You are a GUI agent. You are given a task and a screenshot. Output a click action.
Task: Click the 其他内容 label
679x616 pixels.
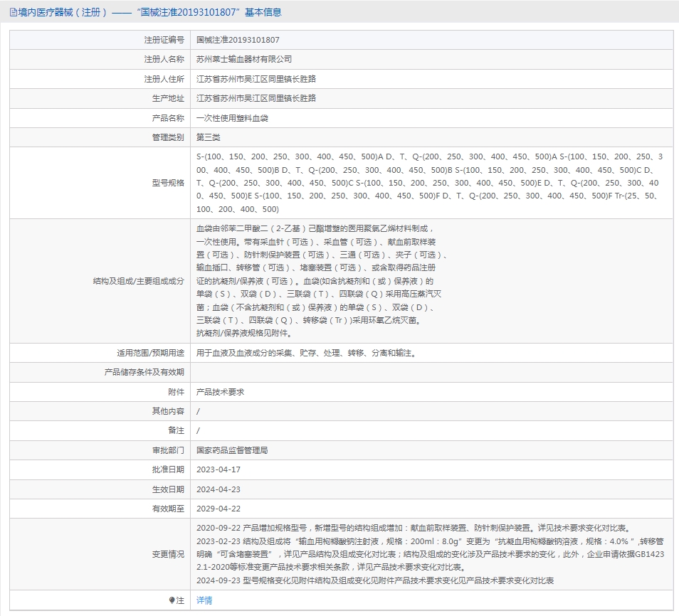pyautogui.click(x=168, y=411)
